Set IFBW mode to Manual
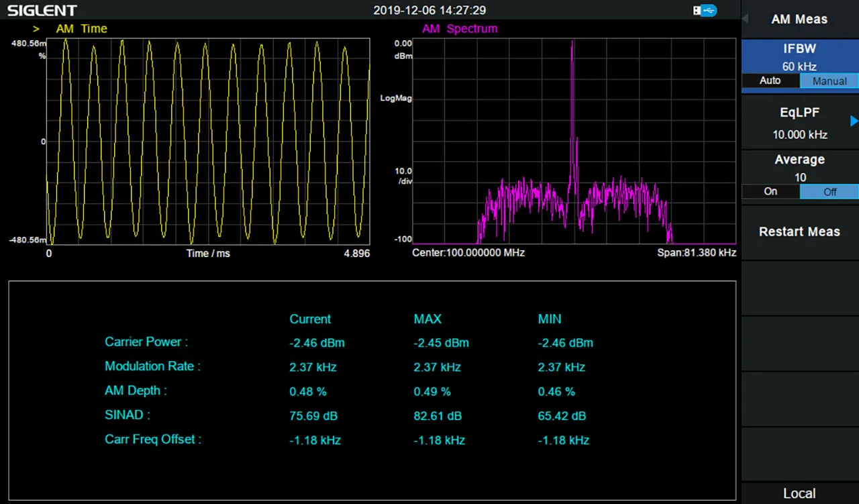The image size is (859, 504). pyautogui.click(x=829, y=81)
